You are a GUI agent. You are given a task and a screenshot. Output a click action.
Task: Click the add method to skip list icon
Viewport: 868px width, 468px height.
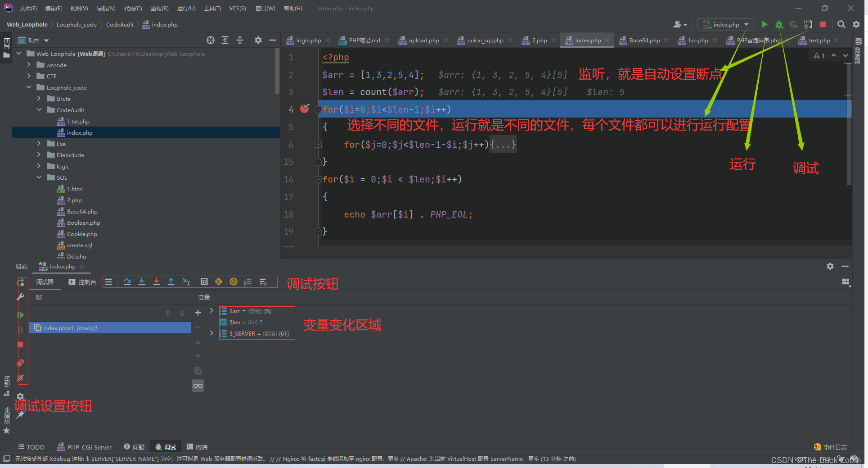pos(263,282)
